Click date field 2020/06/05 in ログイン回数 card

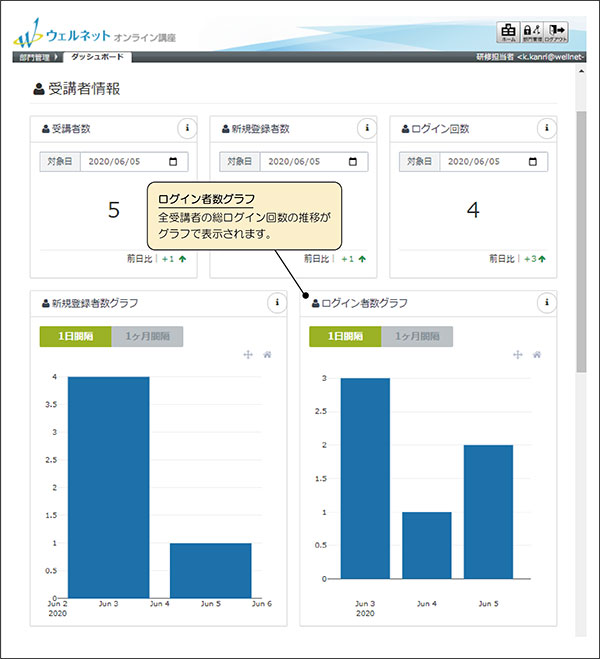pyautogui.click(x=494, y=162)
